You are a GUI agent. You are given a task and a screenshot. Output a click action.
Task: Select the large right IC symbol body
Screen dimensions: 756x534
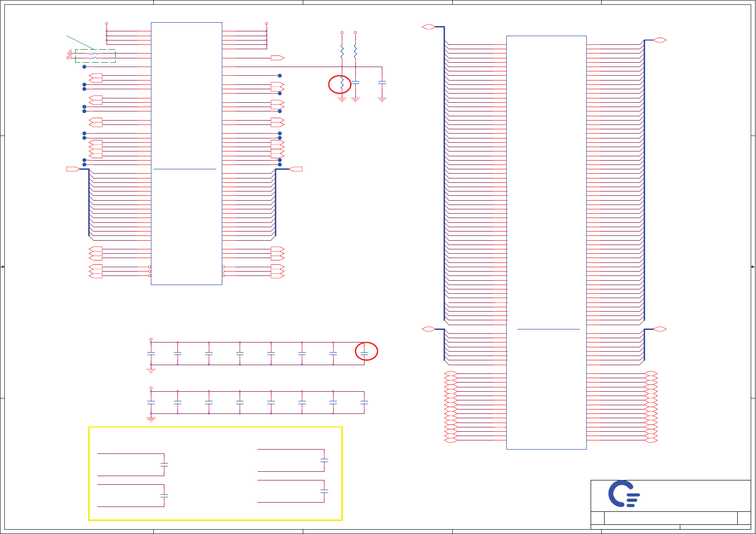click(546, 243)
